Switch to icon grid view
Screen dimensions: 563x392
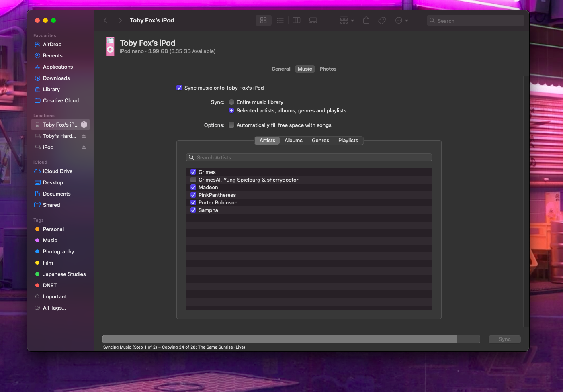pyautogui.click(x=264, y=20)
